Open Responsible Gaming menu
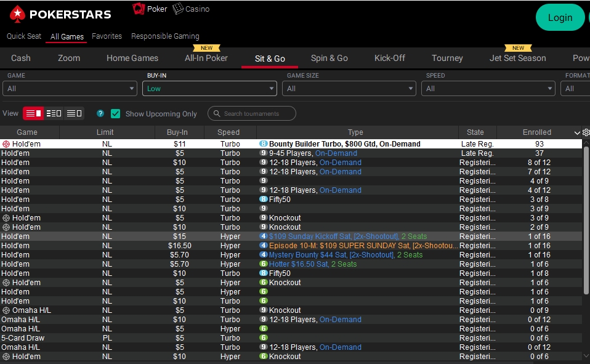 point(165,36)
